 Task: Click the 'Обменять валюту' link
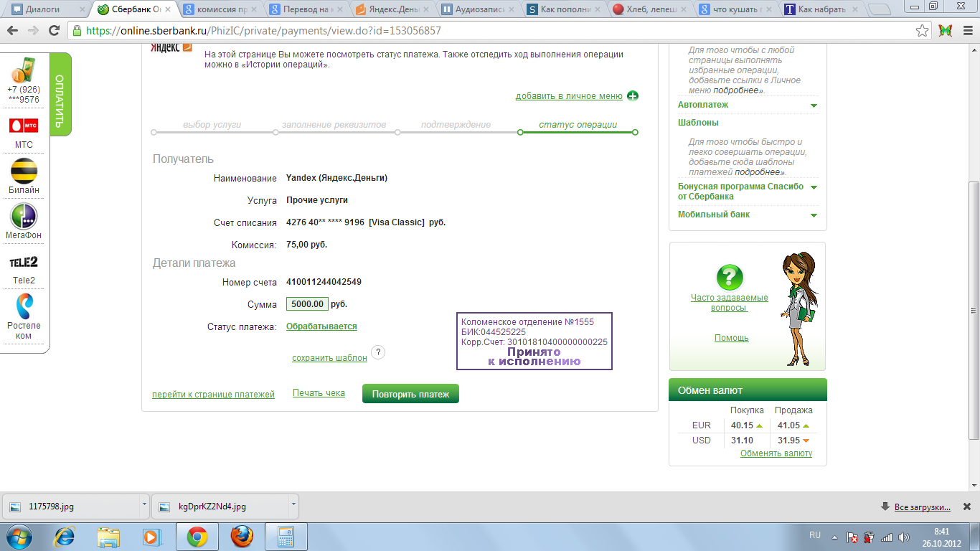coord(776,453)
